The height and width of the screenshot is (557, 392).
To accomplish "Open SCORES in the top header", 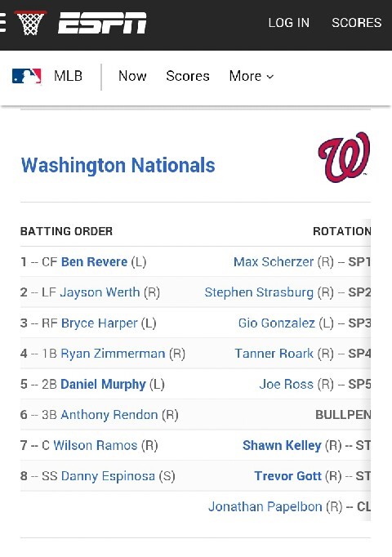I will pyautogui.click(x=357, y=23).
